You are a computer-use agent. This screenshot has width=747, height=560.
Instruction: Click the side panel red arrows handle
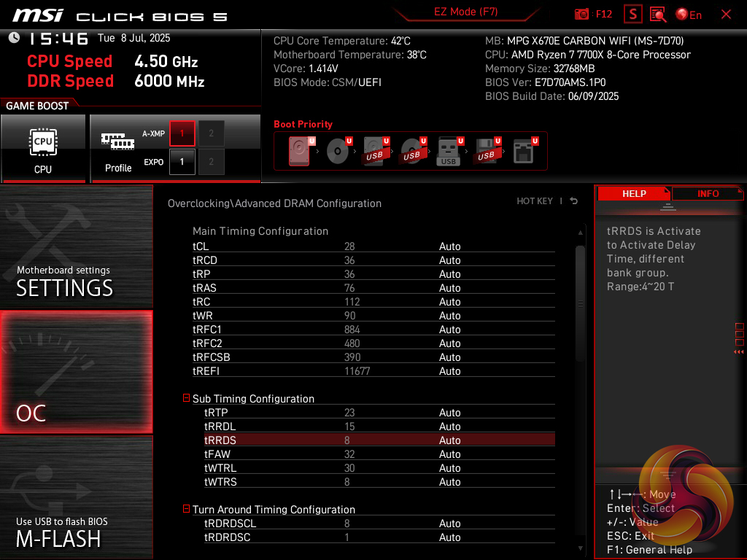point(739,352)
